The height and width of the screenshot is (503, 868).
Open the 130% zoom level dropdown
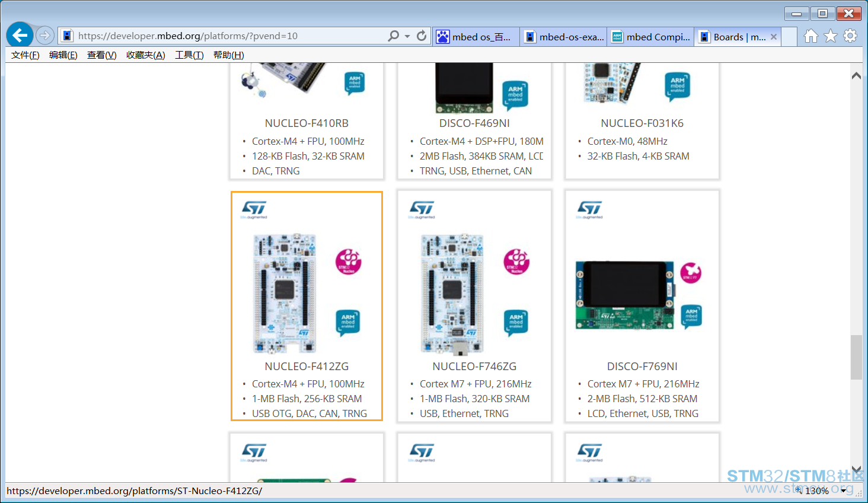pyautogui.click(x=844, y=491)
